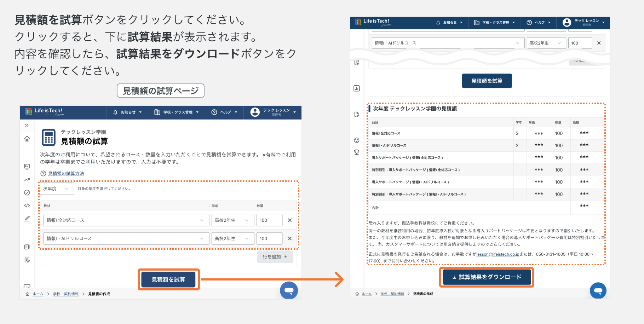Open the 高校2年生 dropdown in right screenshot
The width and height of the screenshot is (644, 324).
(x=546, y=43)
